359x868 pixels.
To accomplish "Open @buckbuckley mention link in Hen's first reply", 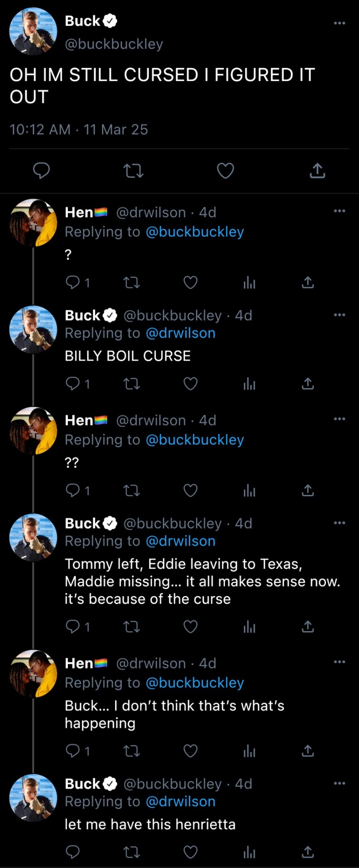I will (195, 232).
